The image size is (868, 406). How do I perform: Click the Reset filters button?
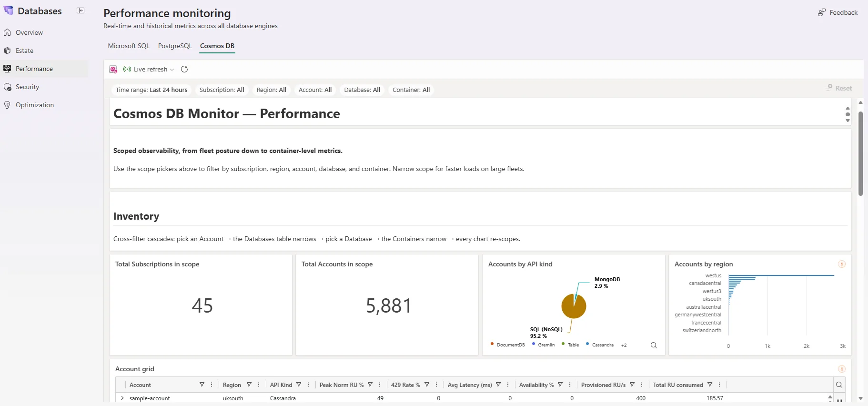pos(838,88)
